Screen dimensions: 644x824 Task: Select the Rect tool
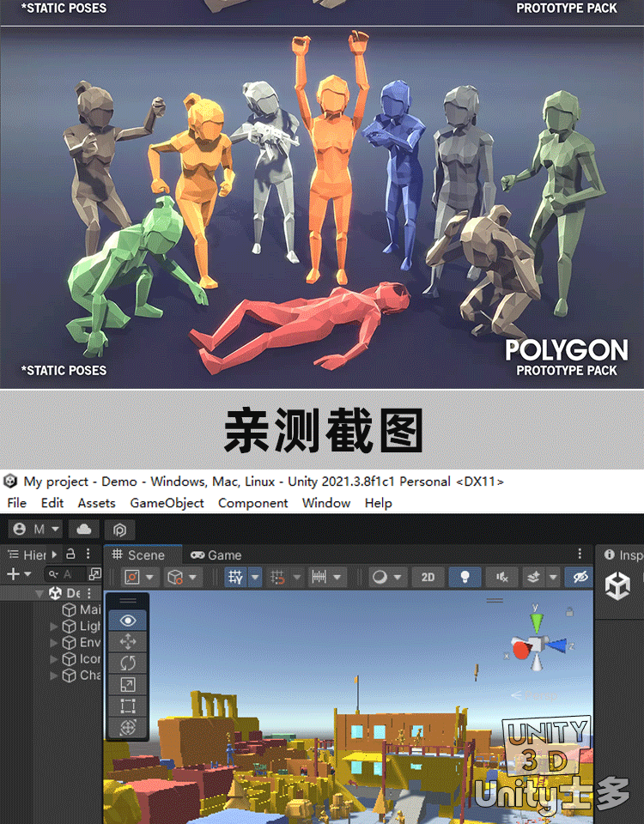[x=128, y=706]
